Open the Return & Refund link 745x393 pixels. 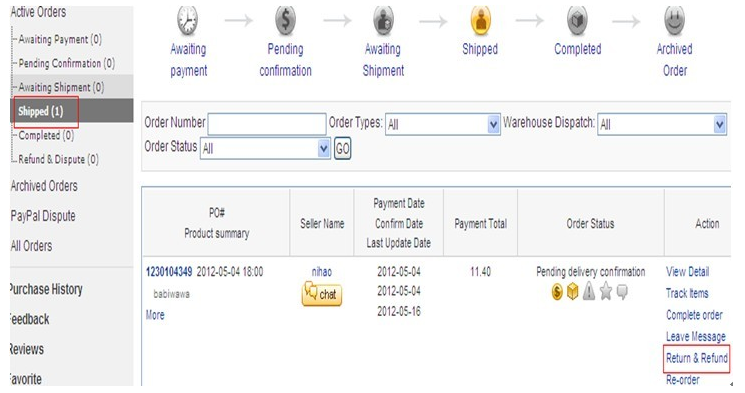pos(697,358)
